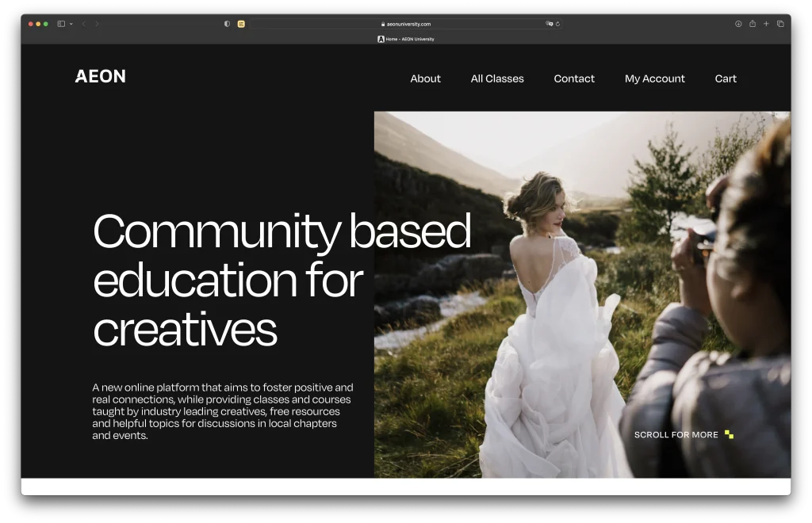Expand the sidebar tab group dropdown arrow
The width and height of the screenshot is (812, 523).
coord(71,24)
